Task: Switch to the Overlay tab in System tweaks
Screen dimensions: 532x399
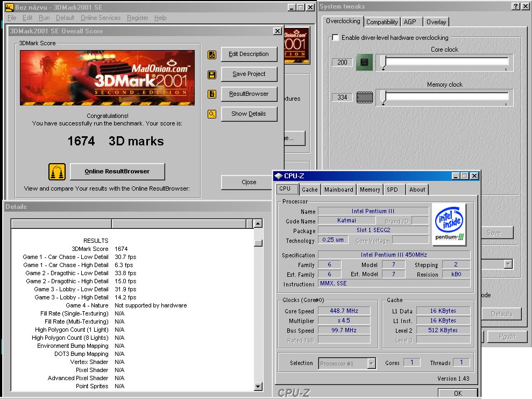Action: click(x=436, y=22)
